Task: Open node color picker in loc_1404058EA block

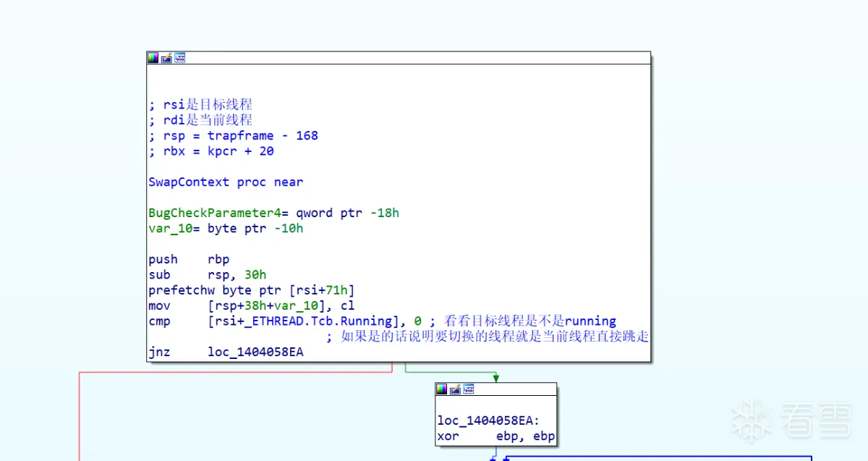Action: click(x=441, y=389)
